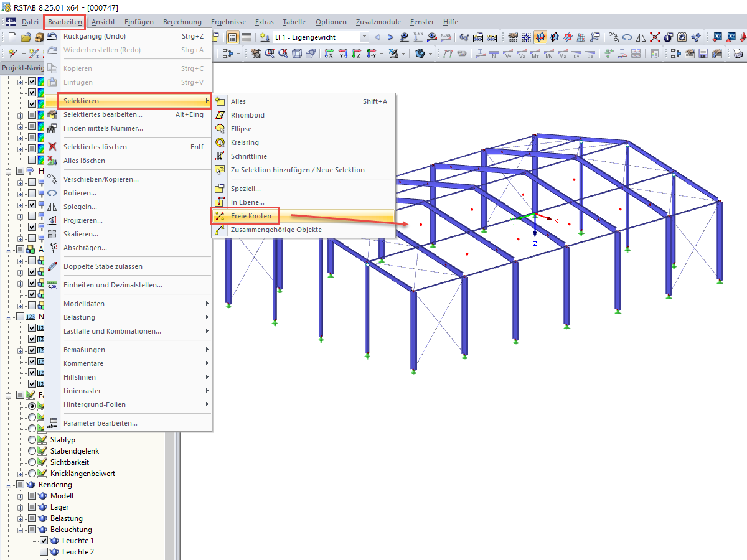Toggle the Lager checkbox under Rendering

pyautogui.click(x=32, y=507)
